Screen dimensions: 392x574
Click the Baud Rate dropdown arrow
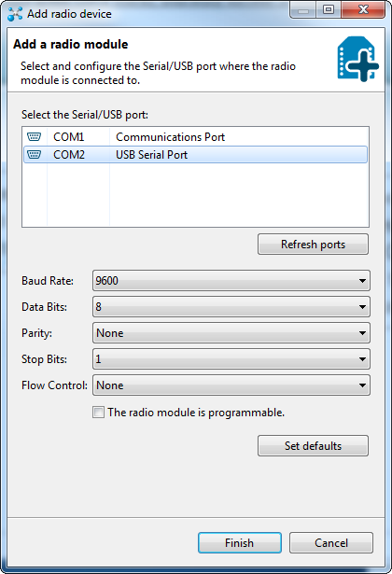[362, 281]
